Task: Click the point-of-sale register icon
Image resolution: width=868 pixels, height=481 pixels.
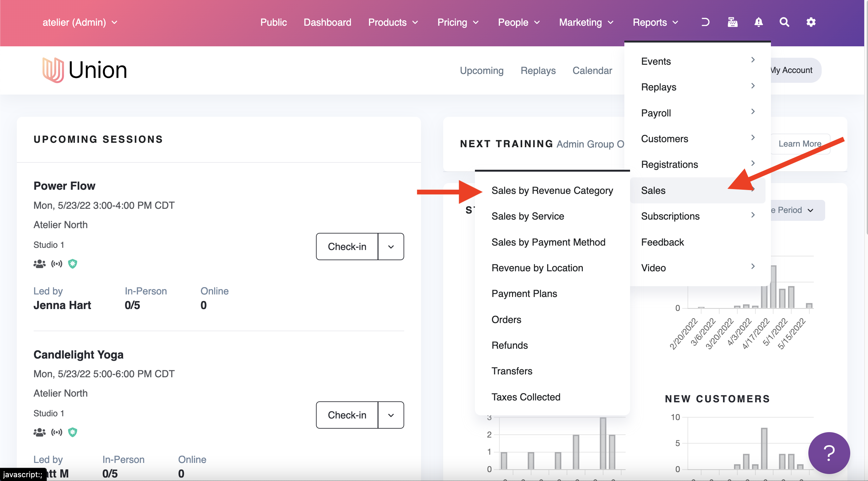Action: pos(732,22)
